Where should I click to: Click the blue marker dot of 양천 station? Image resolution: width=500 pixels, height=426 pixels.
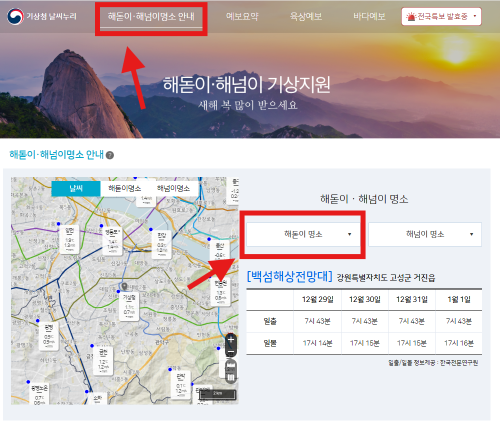click(58, 224)
